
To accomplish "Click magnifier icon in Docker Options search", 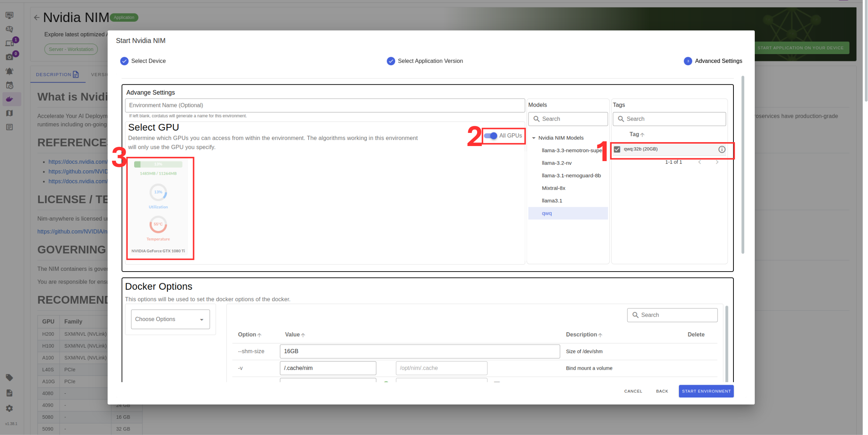I will pos(635,315).
